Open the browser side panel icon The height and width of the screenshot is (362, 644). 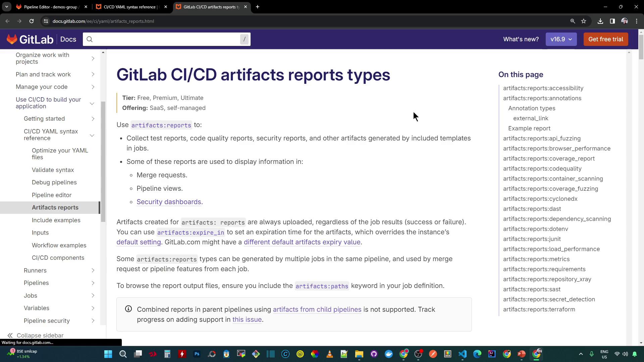pyautogui.click(x=612, y=21)
